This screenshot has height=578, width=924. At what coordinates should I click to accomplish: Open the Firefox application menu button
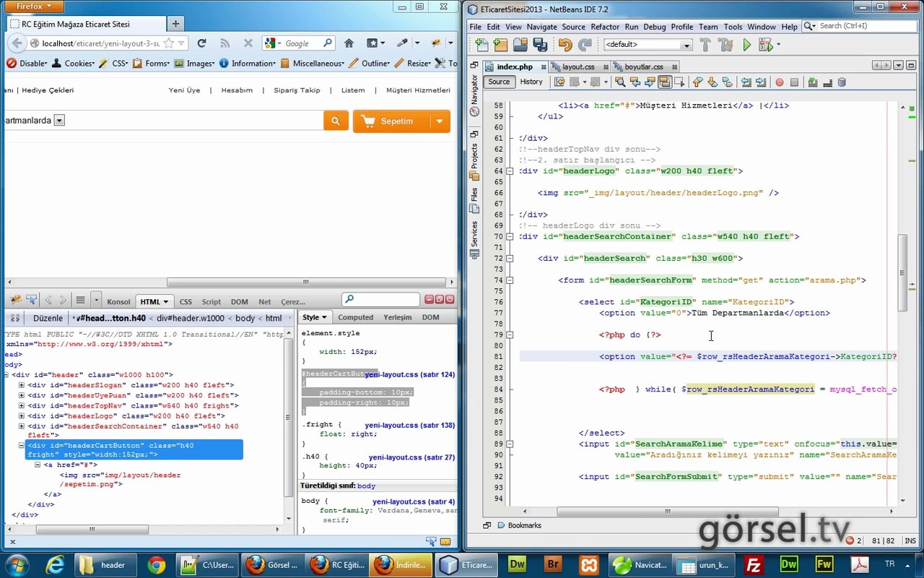tap(35, 7)
